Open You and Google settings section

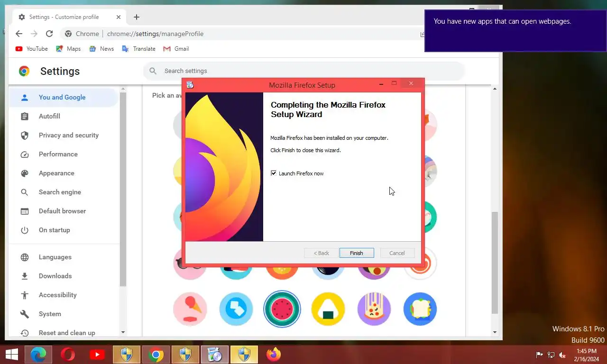click(x=64, y=97)
